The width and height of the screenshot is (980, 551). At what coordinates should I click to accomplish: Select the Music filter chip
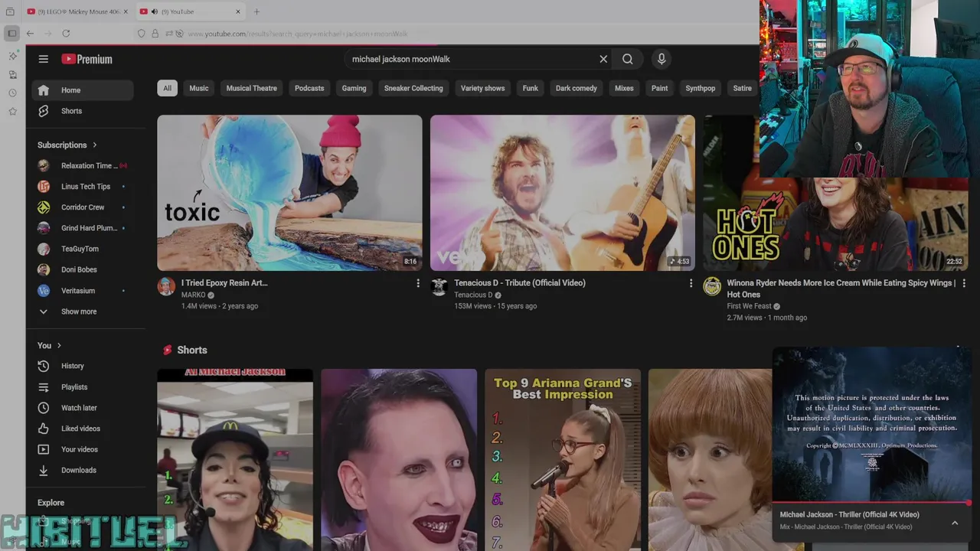199,88
